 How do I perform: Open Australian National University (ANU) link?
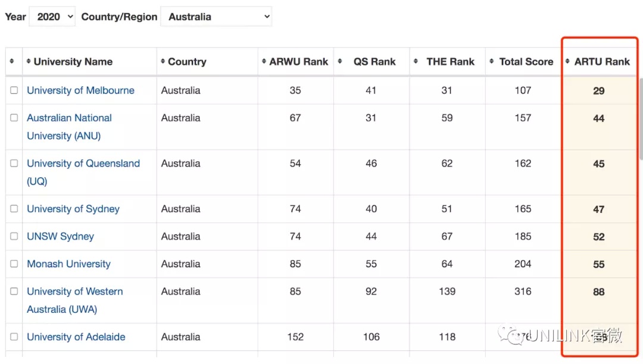[69, 127]
